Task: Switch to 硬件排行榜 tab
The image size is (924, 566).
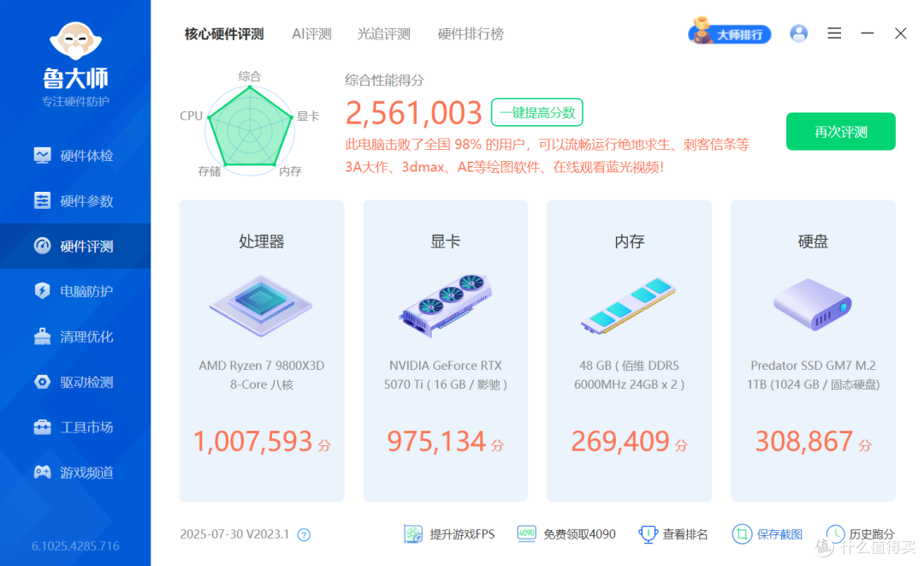Action: 471,34
